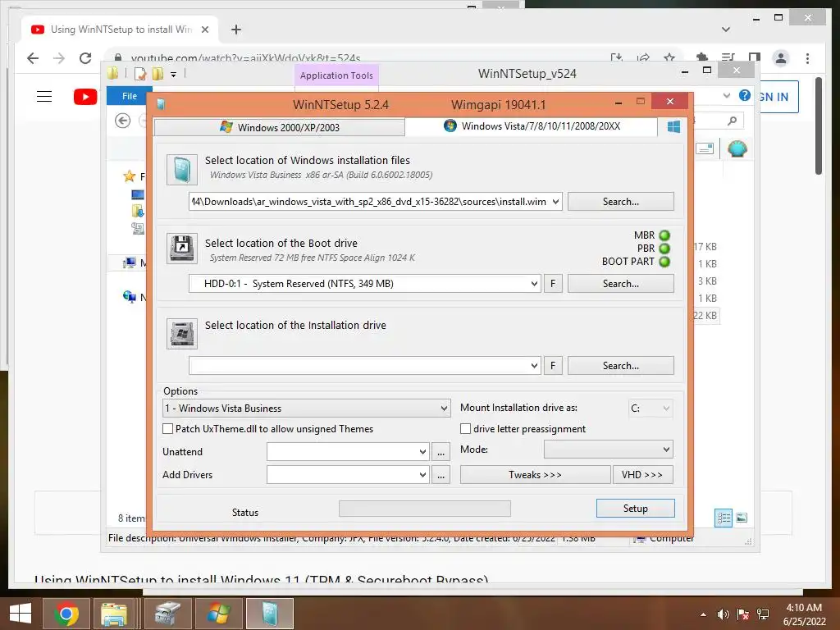Open a new Chrome tab

(x=236, y=30)
